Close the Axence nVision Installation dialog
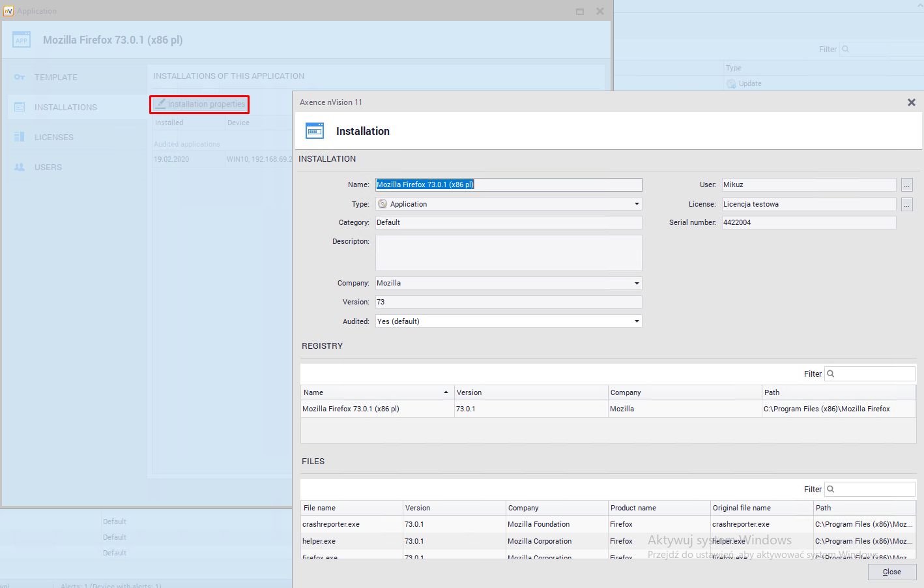 point(911,102)
